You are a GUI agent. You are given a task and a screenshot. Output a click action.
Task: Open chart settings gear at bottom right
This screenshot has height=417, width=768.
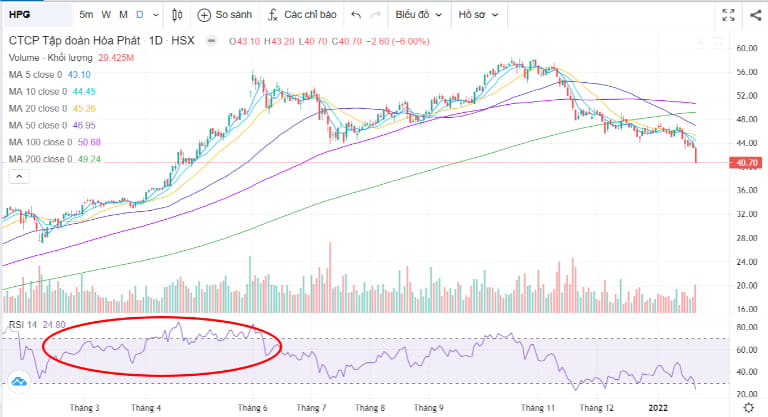(750, 408)
